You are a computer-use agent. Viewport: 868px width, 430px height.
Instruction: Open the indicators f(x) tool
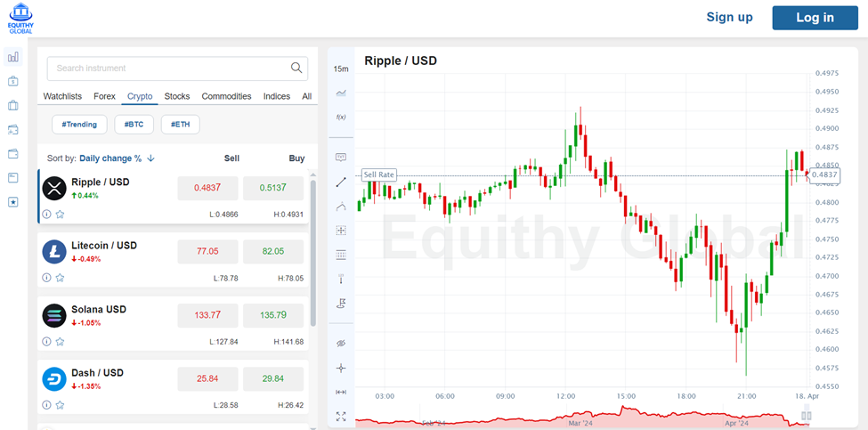click(341, 117)
